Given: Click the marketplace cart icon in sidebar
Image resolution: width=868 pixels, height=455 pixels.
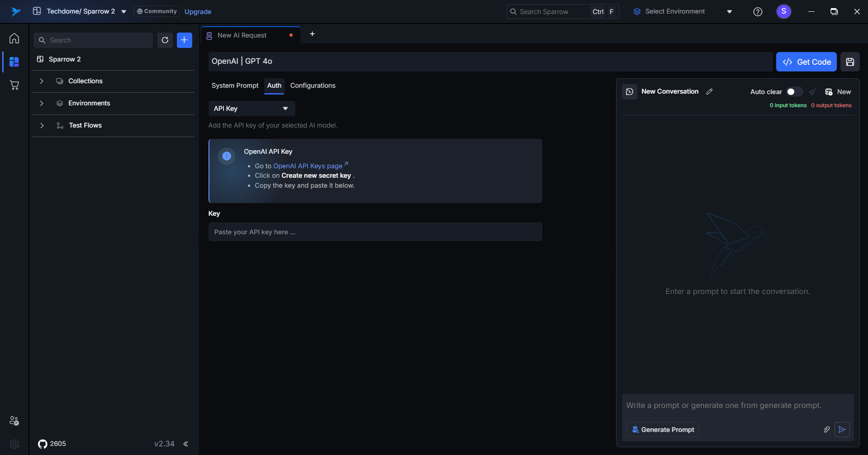Looking at the screenshot, I should click(x=14, y=85).
